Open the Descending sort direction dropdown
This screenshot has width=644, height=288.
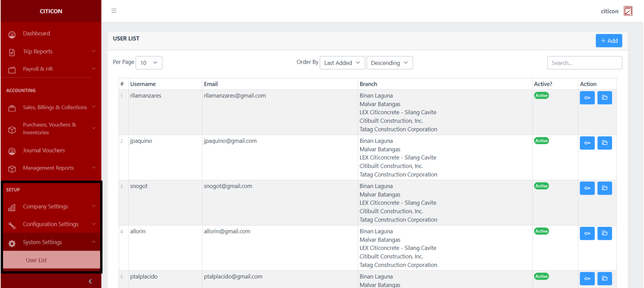(389, 63)
